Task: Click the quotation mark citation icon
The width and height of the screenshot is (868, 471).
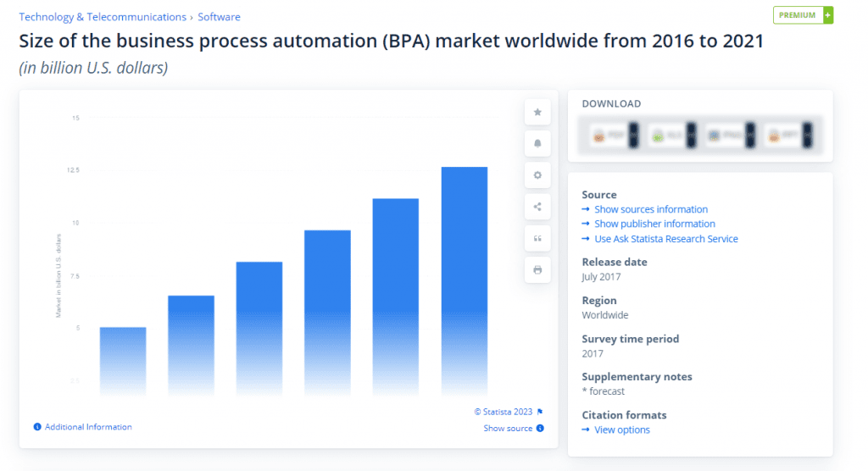Action: coord(537,238)
